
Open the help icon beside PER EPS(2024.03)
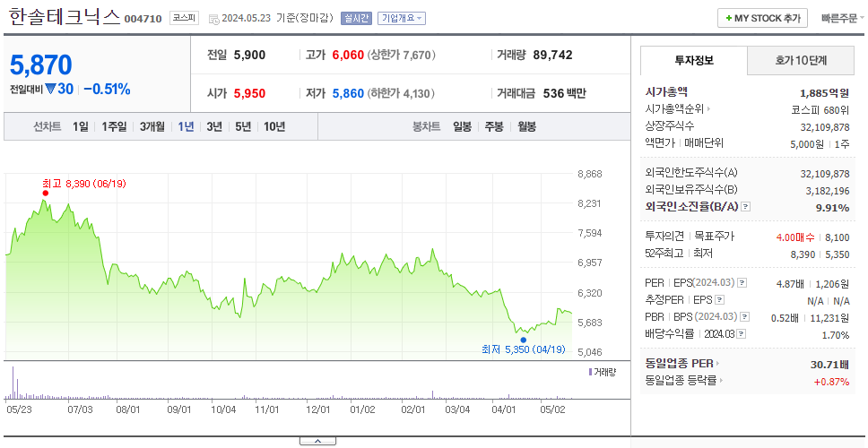tap(742, 283)
